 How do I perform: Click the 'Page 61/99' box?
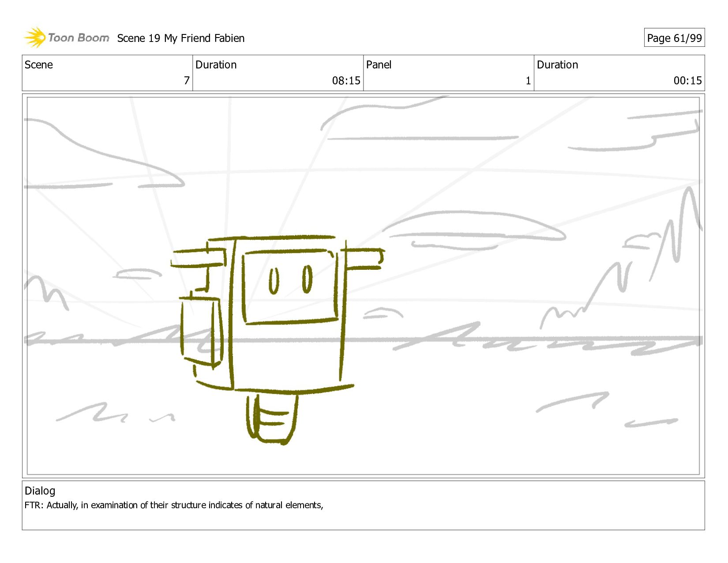674,38
